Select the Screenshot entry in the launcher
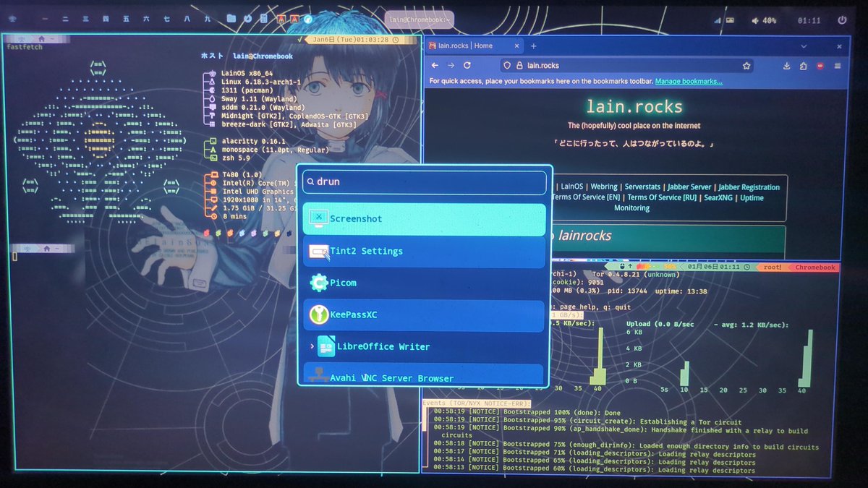Viewport: 868px width, 488px height. (x=424, y=219)
